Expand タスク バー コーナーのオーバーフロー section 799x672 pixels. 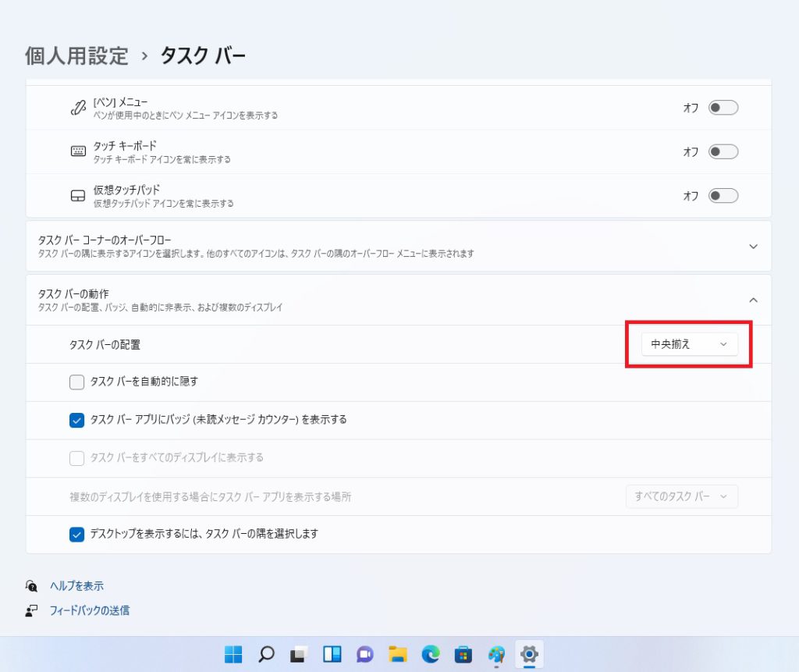click(x=753, y=247)
